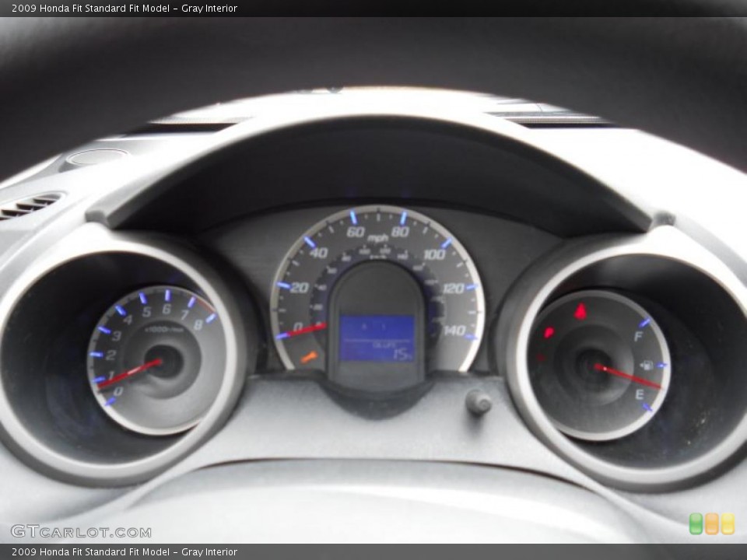
Task: Click the fuel pump icon on the fuel gauge
Action: pyautogui.click(x=647, y=366)
